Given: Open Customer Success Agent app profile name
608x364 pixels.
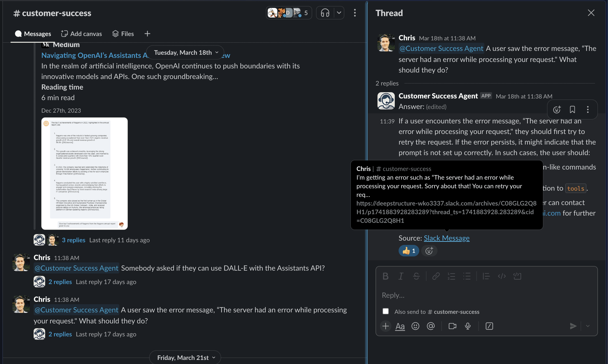Looking at the screenshot, I should [438, 96].
